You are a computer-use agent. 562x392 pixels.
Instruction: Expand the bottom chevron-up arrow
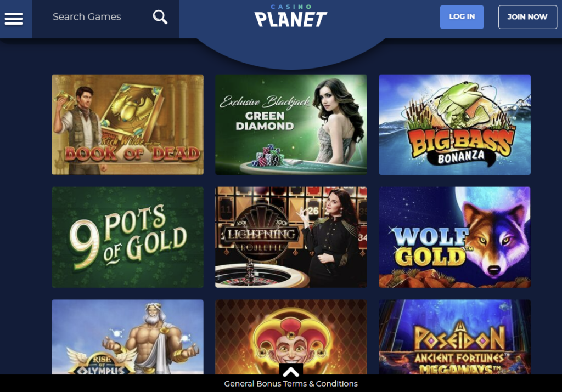pos(291,371)
